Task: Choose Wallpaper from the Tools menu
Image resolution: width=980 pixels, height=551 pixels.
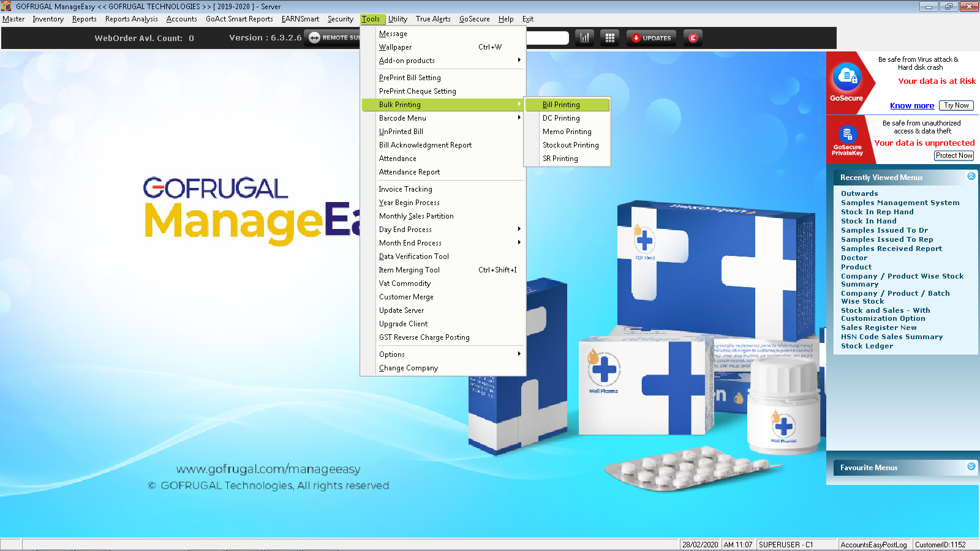Action: click(444, 47)
